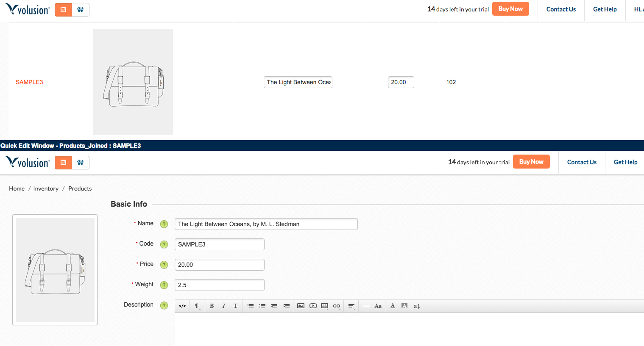
Task: Click help icon next to Name
Action: click(164, 224)
